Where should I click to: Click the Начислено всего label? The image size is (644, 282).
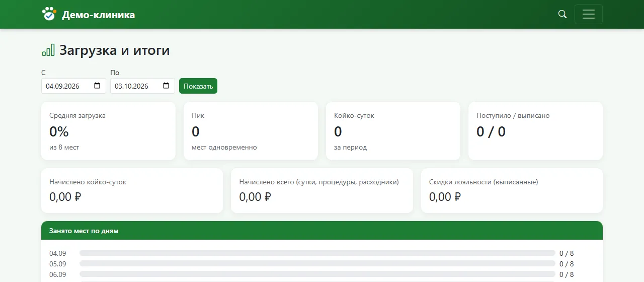(x=319, y=182)
